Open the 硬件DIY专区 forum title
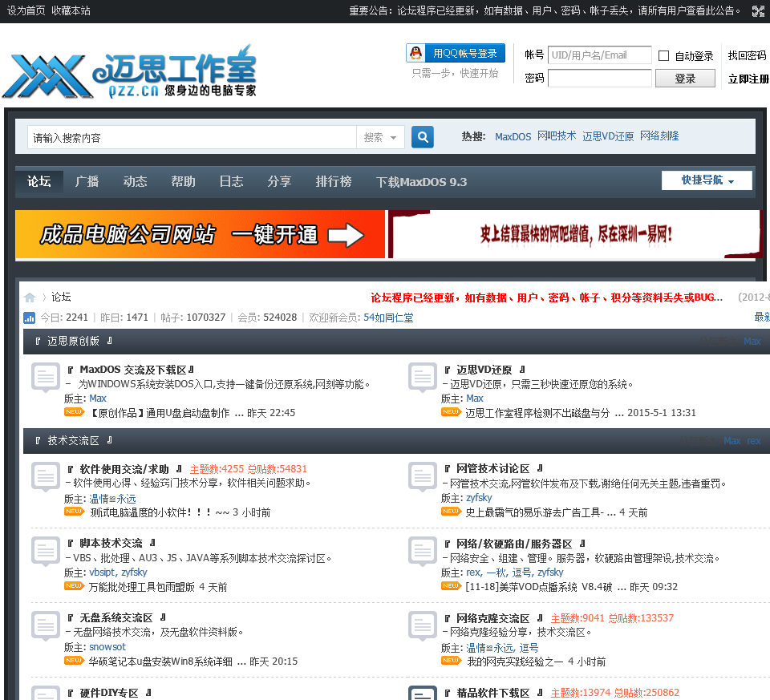The image size is (770, 700). point(109,693)
